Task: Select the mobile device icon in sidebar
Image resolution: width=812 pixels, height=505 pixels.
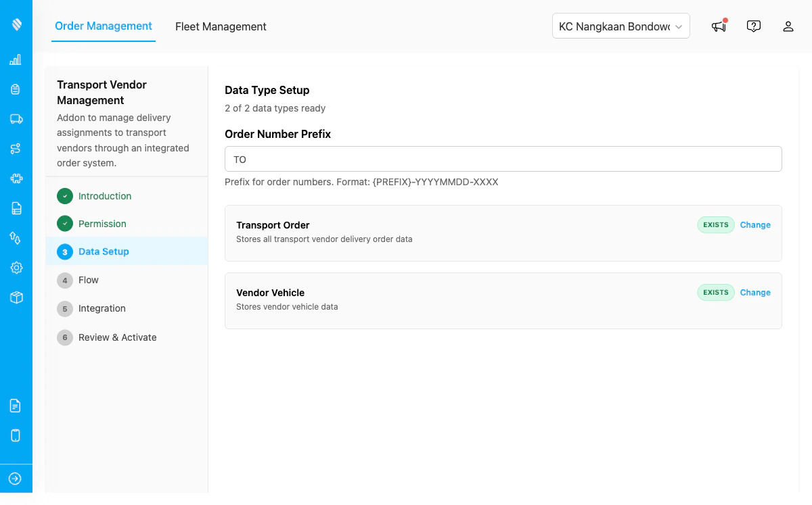Action: (16, 435)
